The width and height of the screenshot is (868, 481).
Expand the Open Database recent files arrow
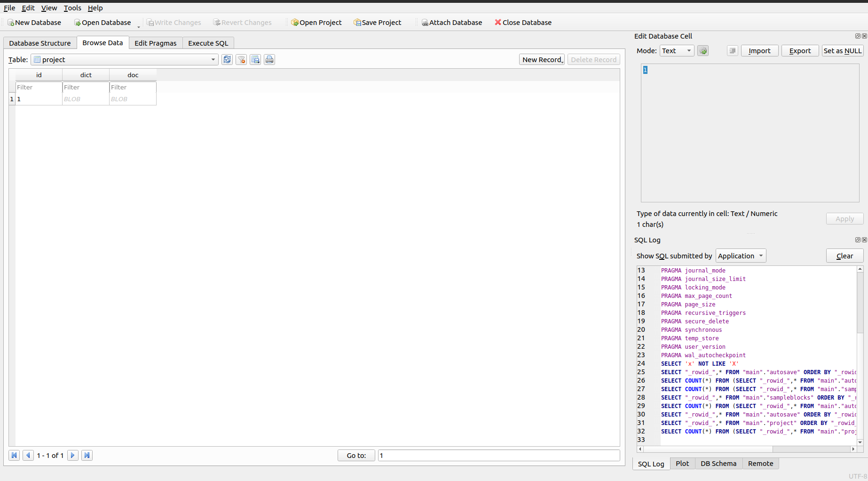139,27
